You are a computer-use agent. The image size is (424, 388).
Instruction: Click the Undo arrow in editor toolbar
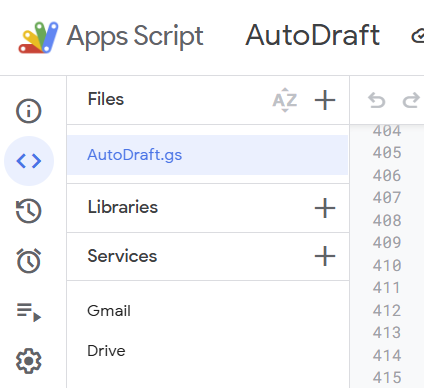[x=377, y=100]
